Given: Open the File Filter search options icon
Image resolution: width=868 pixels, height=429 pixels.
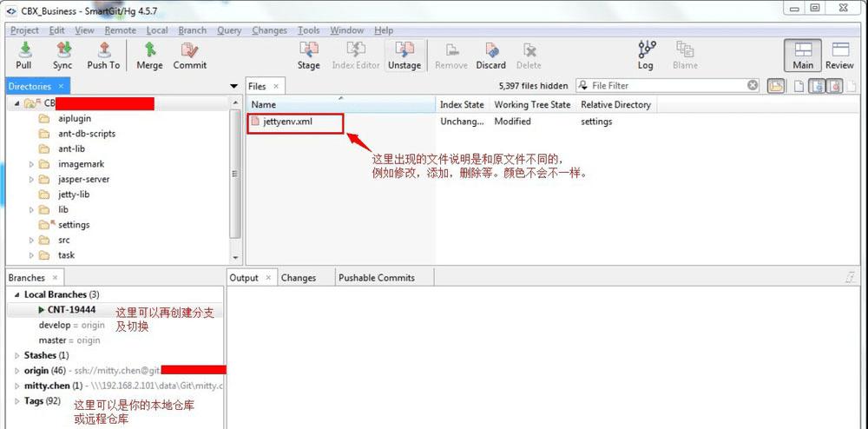Looking at the screenshot, I should point(583,85).
